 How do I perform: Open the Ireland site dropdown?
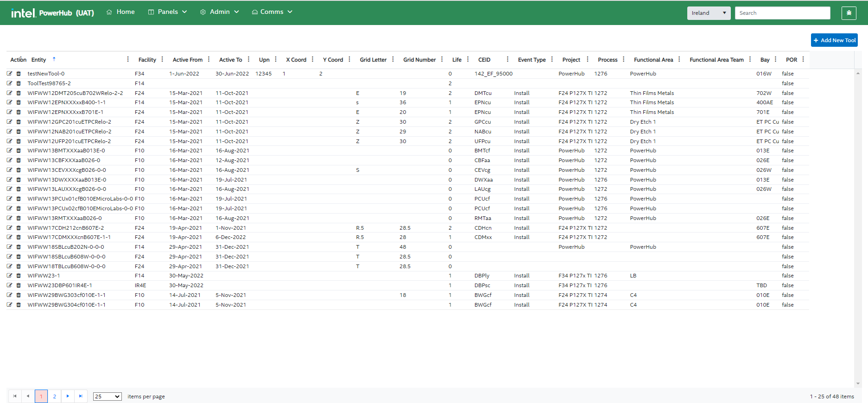point(708,13)
